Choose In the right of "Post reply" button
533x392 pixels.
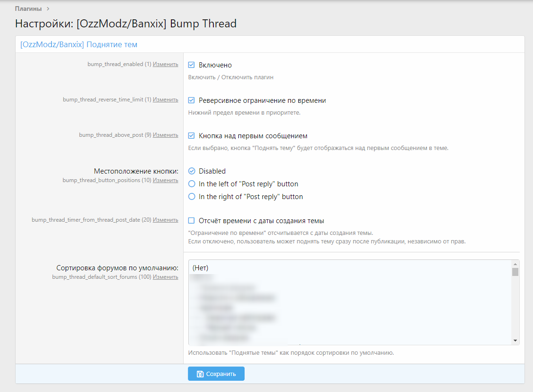(192, 197)
